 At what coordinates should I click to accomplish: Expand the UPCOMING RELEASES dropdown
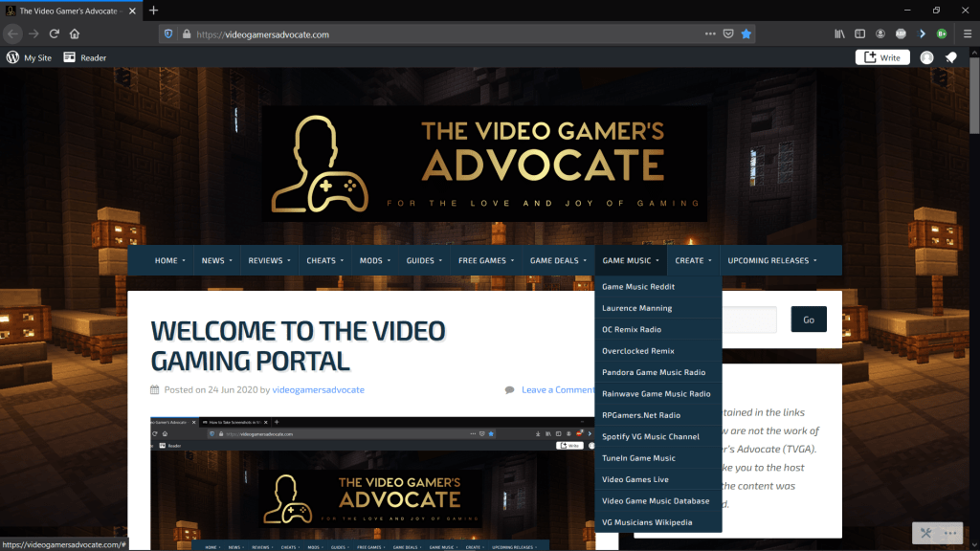(772, 260)
